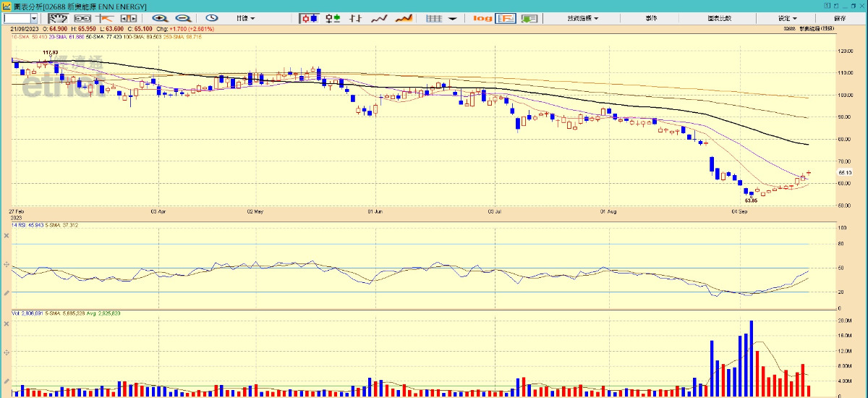Click the zoom in magnifier icon
The image size is (868, 398).
(160, 18)
